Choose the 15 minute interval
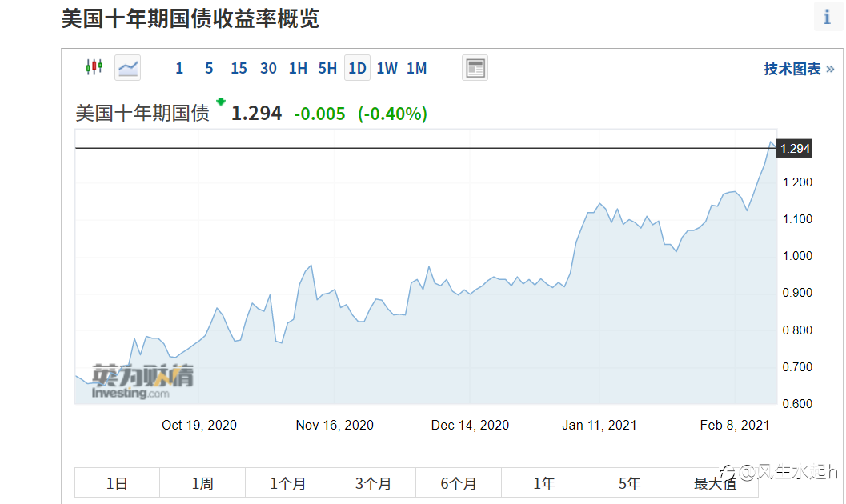Viewport: 846px width, 504px height. (x=239, y=69)
